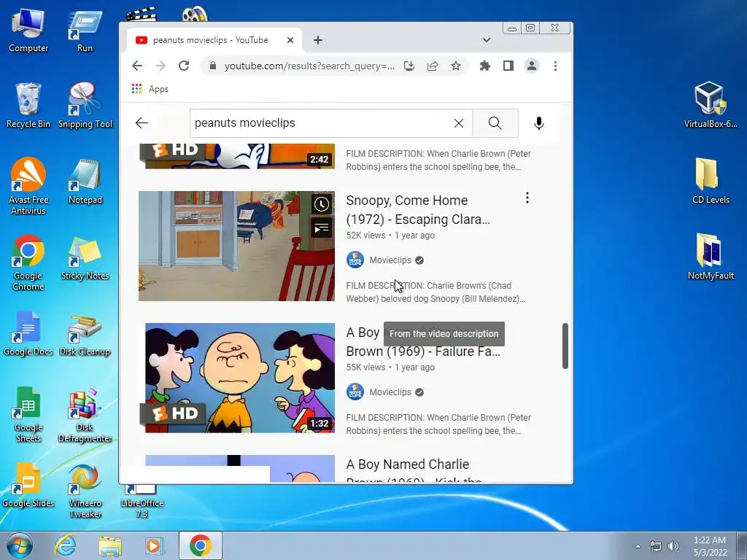747x560 pixels.
Task: Open a new tab with plus button
Action: [x=318, y=40]
